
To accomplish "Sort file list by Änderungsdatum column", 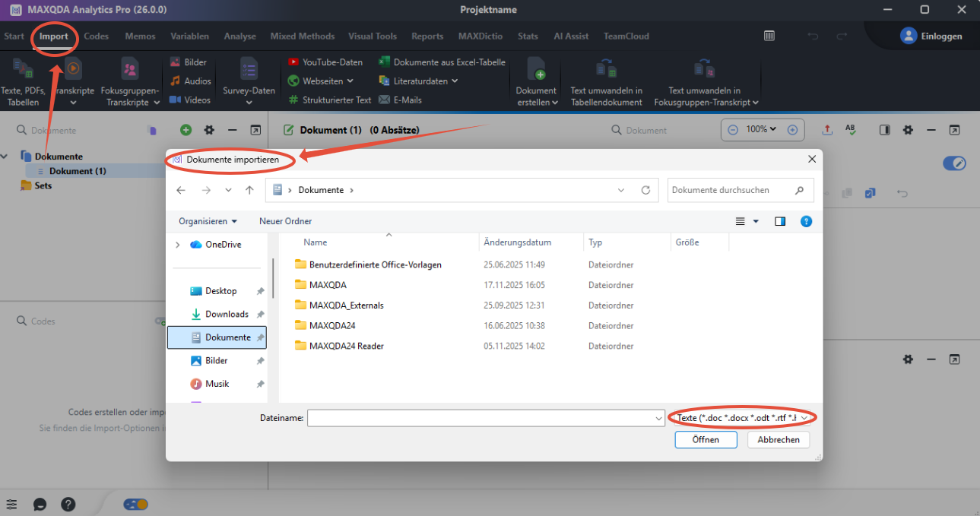I will tap(517, 242).
